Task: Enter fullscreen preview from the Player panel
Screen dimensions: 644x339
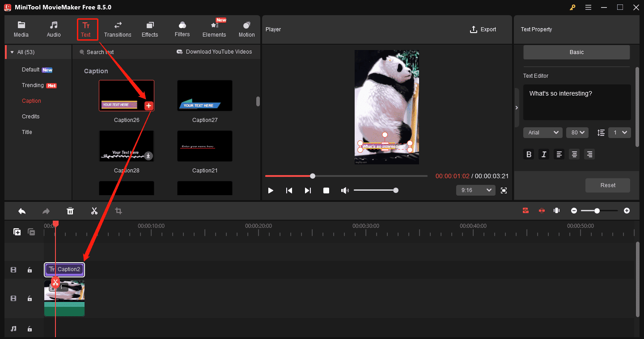Action: (x=504, y=190)
